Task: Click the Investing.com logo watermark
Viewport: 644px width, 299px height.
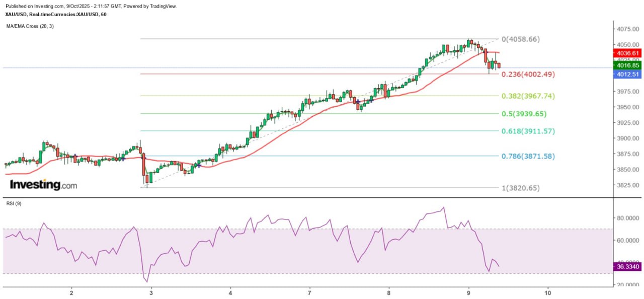Action: 43,185
